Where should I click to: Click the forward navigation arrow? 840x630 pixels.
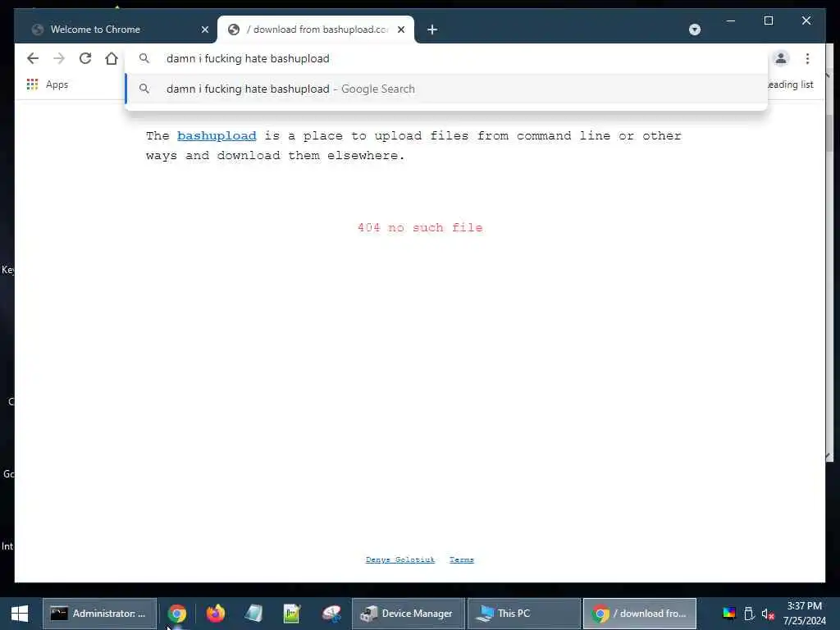point(59,58)
